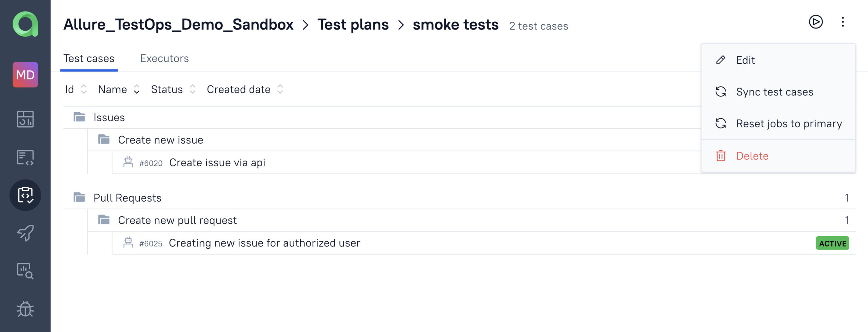Go to Test plans breadcrumb link
The image size is (868, 332).
[x=353, y=24]
